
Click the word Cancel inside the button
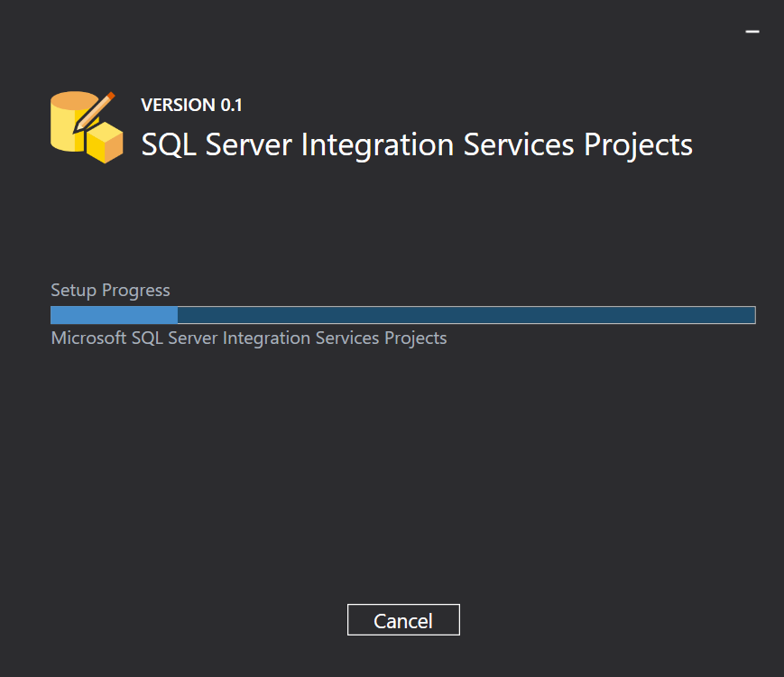coord(403,621)
